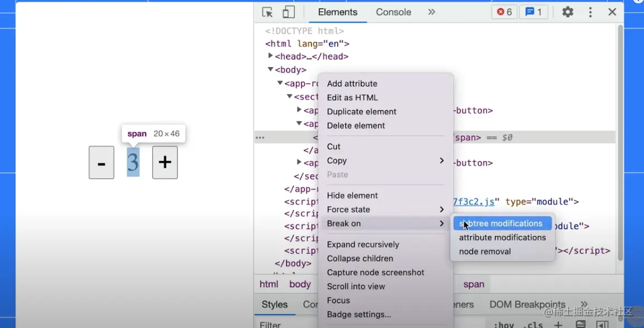This screenshot has height=328, width=644.
Task: Activate the inspect element picker icon
Action: coord(268,12)
